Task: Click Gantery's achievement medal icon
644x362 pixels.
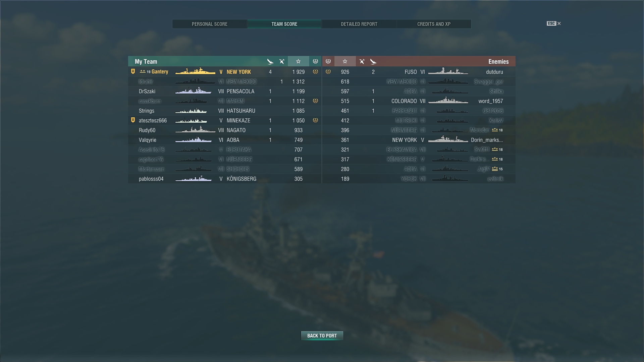Action: [315, 72]
